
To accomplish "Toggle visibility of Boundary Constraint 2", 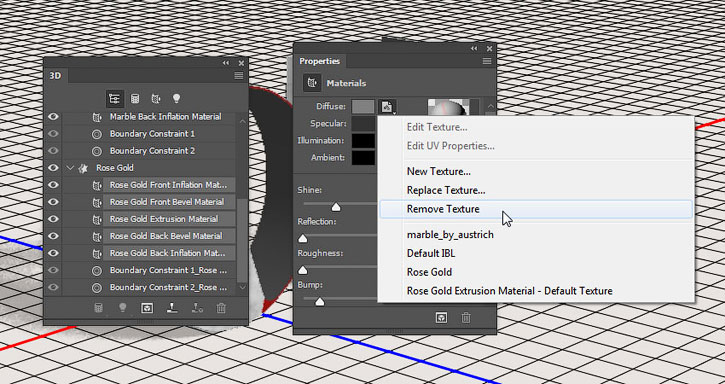I will pyautogui.click(x=53, y=151).
